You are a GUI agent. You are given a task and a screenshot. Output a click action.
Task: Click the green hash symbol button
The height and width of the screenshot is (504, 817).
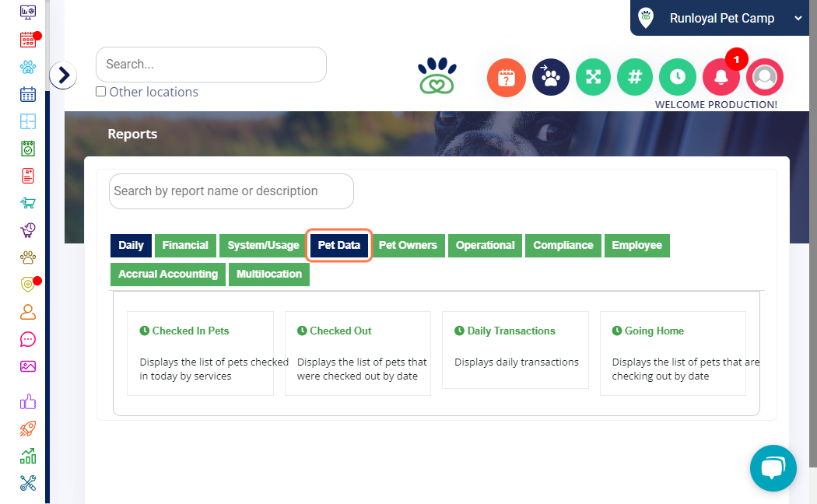tap(635, 78)
